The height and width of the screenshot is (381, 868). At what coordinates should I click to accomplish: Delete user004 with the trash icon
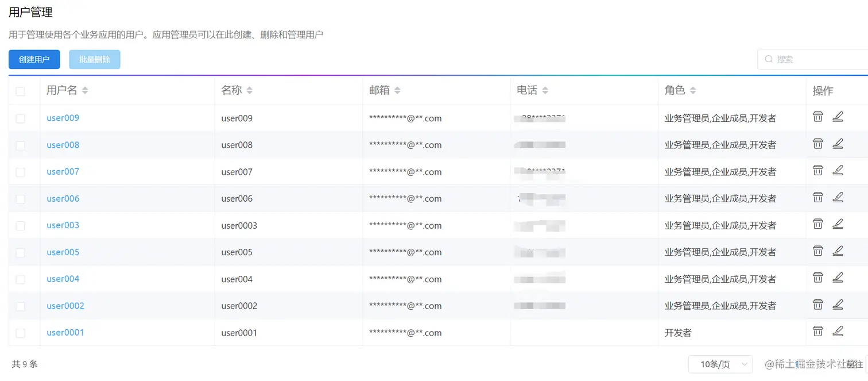(x=817, y=278)
